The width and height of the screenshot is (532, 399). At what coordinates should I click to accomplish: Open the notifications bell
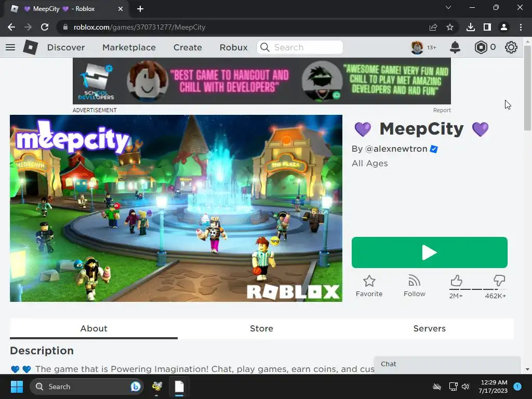455,47
